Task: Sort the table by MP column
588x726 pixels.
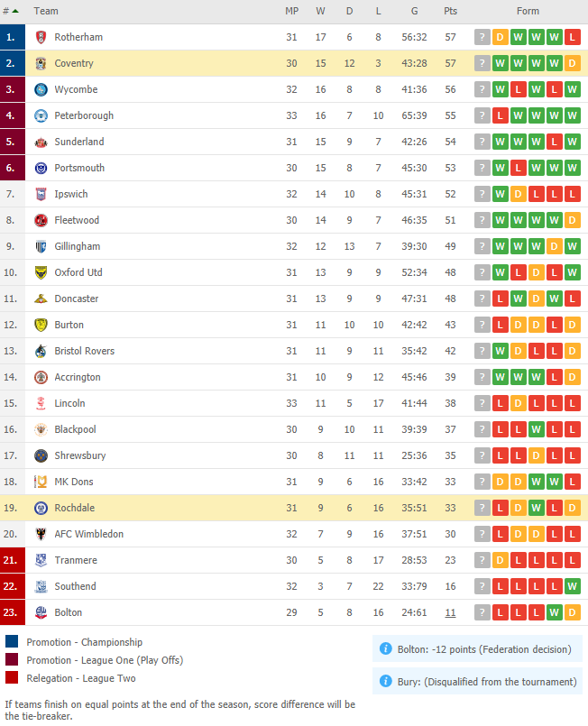Action: point(291,11)
